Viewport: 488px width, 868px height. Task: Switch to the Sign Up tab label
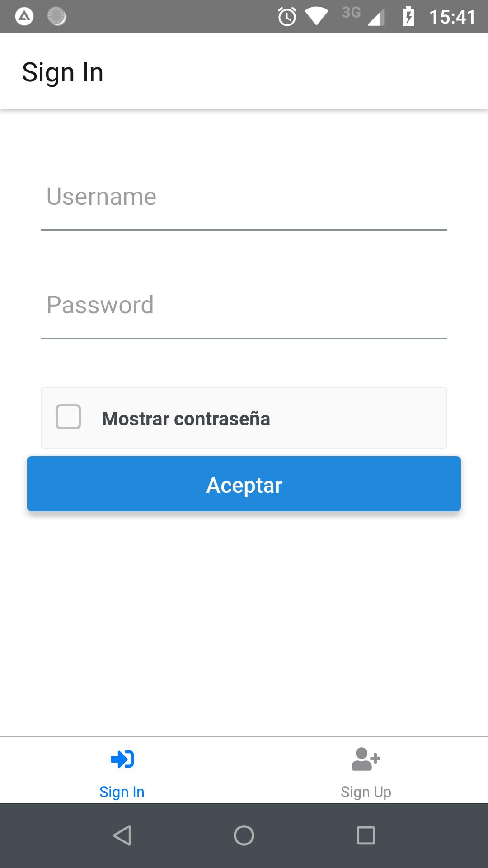pyautogui.click(x=366, y=792)
